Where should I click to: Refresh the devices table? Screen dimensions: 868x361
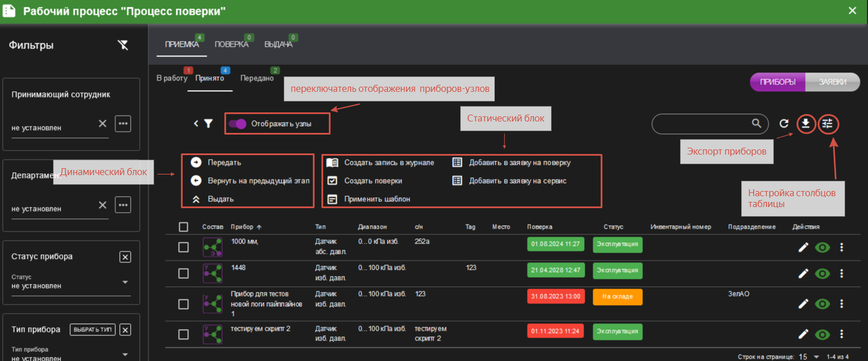[x=784, y=123]
